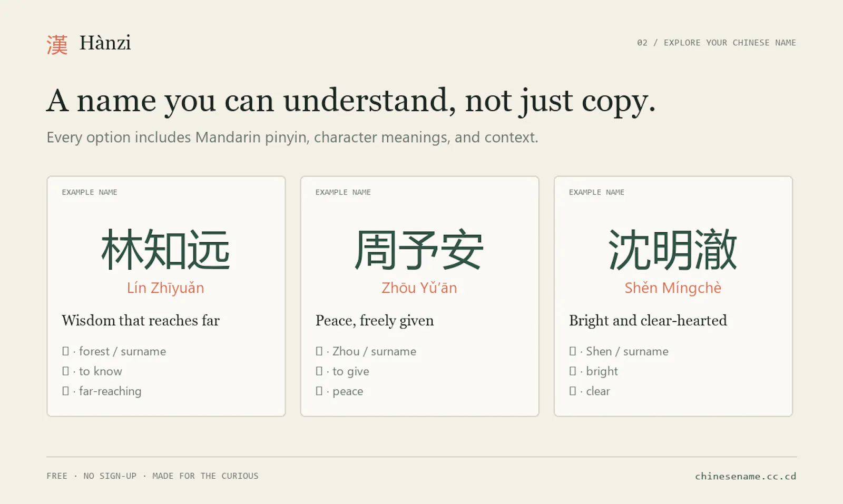
Task: Click the pinyin 'Shěn Míngchè'
Action: pyautogui.click(x=673, y=288)
